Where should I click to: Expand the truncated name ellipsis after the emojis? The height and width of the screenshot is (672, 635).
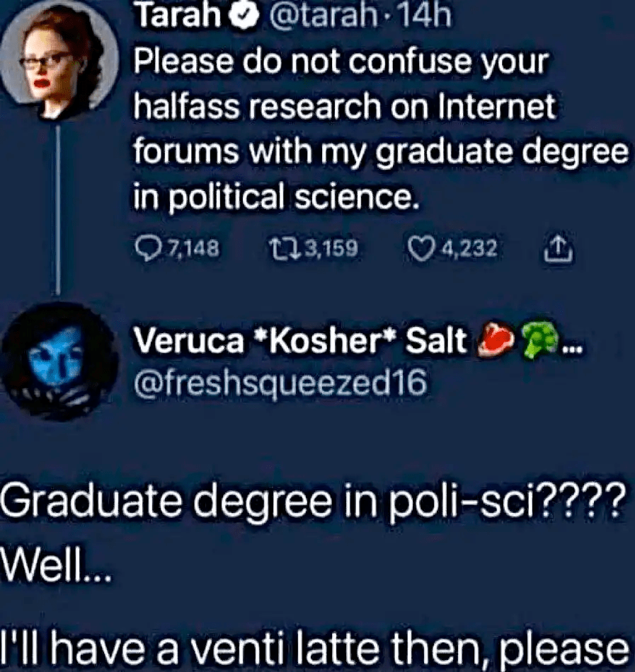tap(571, 347)
